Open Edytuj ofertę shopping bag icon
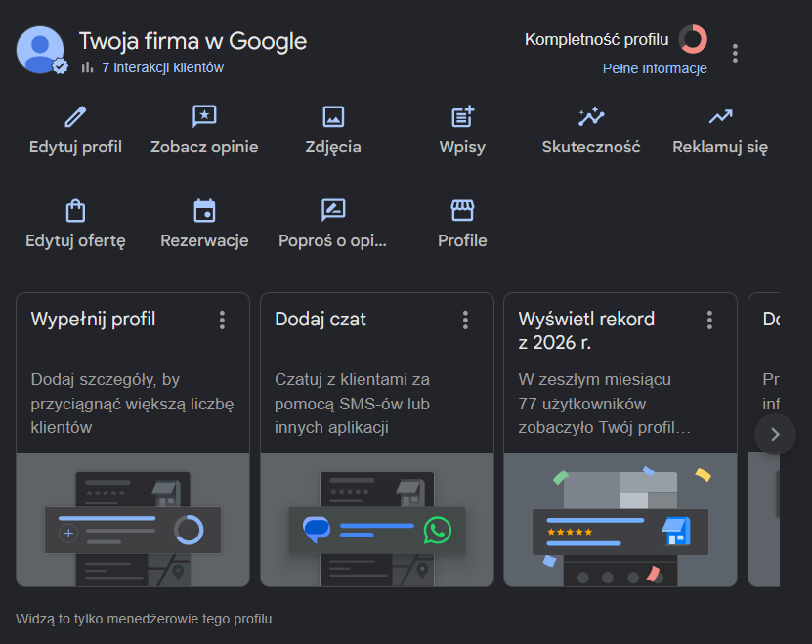812x644 pixels. (x=75, y=210)
